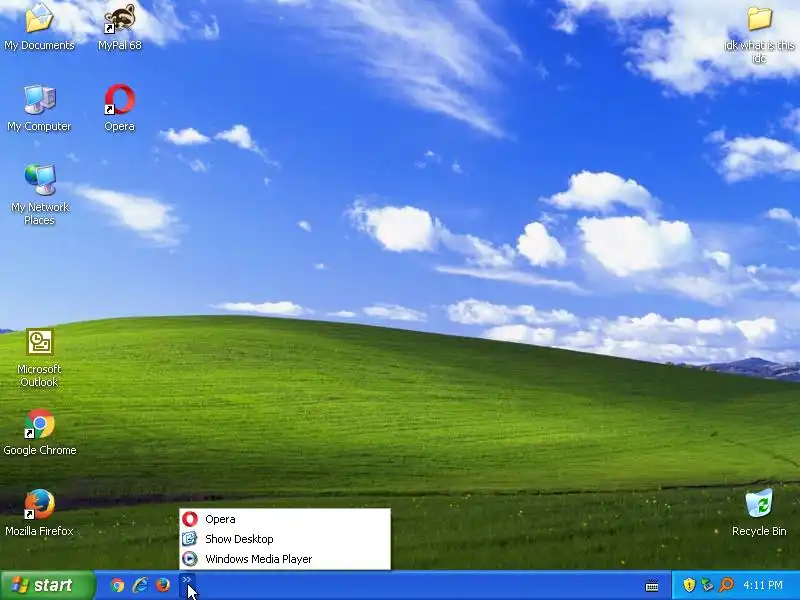This screenshot has height=600, width=800.
Task: Select the Recycle Bin icon
Action: click(759, 513)
